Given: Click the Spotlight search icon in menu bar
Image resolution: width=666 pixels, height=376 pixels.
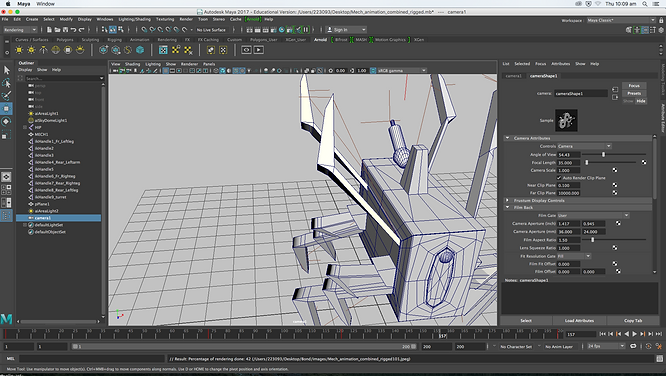Looking at the screenshot, I should point(645,4).
